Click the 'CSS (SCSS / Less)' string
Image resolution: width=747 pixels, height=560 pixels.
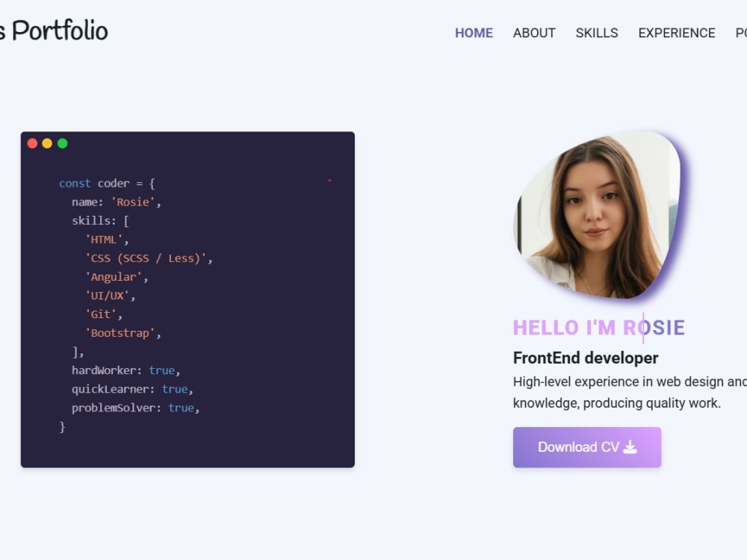tap(149, 258)
